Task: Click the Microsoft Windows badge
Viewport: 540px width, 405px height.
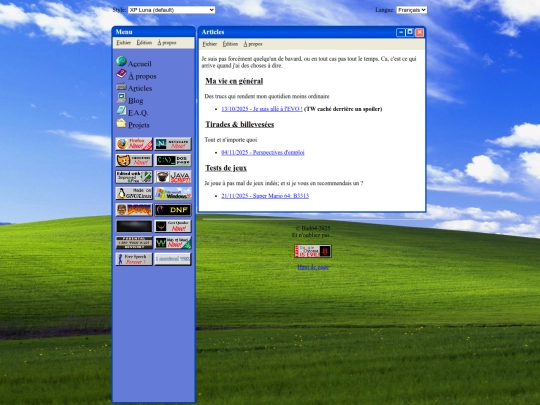Action: tap(173, 194)
